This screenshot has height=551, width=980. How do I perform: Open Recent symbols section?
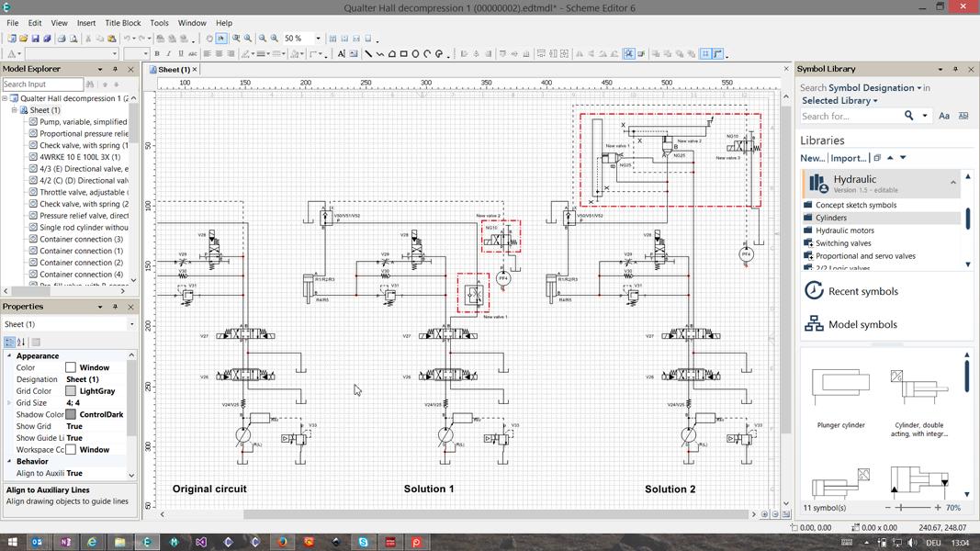pyautogui.click(x=851, y=291)
